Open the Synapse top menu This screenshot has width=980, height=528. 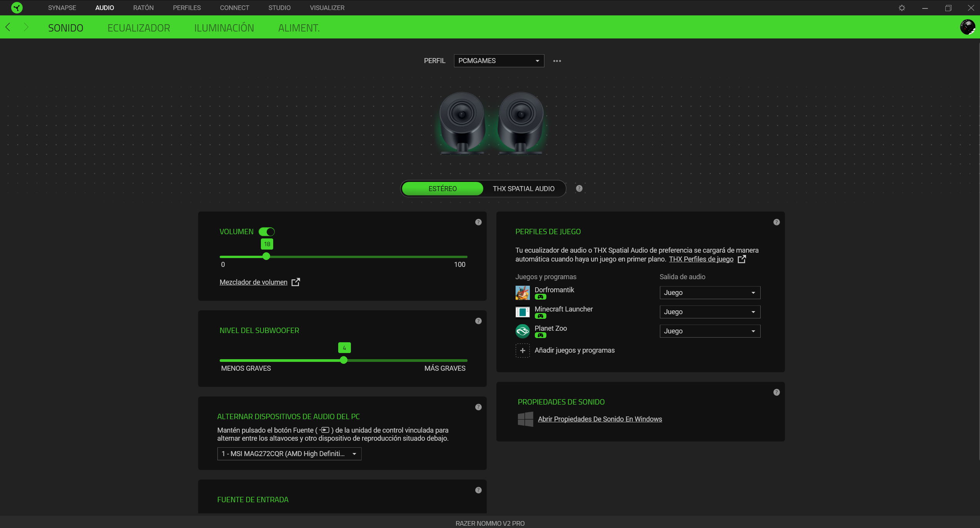(62, 8)
